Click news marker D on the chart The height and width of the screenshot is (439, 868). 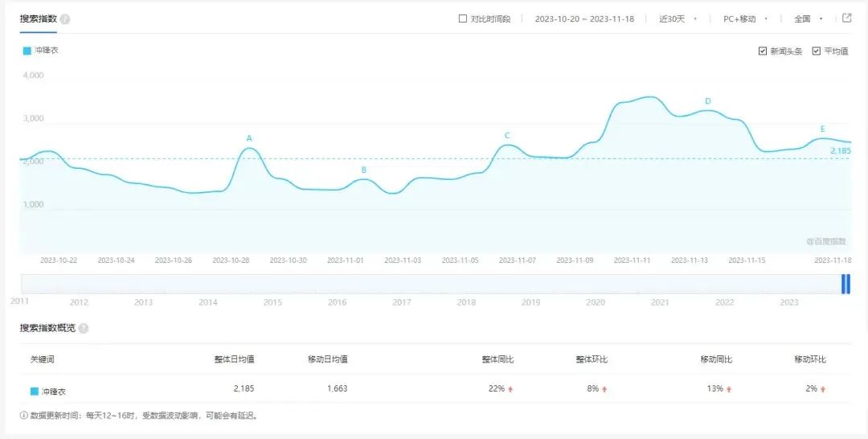(708, 101)
